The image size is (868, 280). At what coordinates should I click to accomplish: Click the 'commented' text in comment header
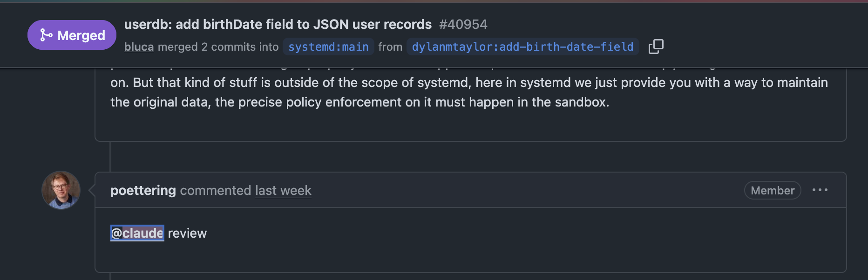[216, 190]
